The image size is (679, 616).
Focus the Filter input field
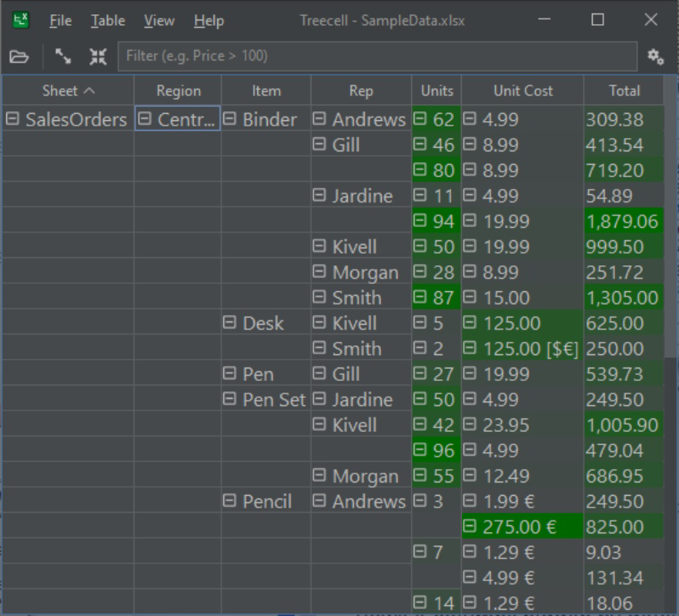tap(377, 56)
